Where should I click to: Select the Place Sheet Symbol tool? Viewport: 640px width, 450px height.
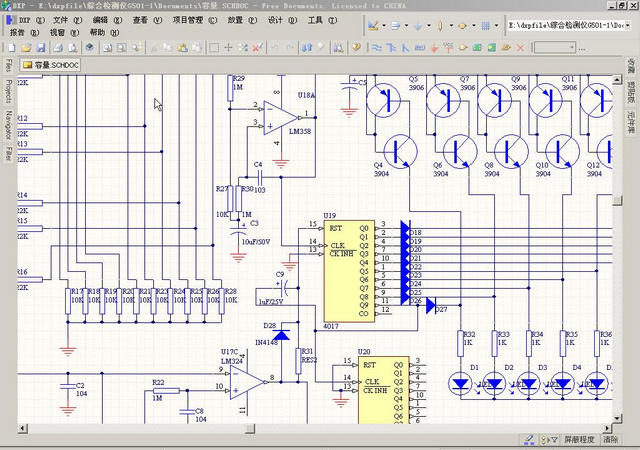(477, 48)
